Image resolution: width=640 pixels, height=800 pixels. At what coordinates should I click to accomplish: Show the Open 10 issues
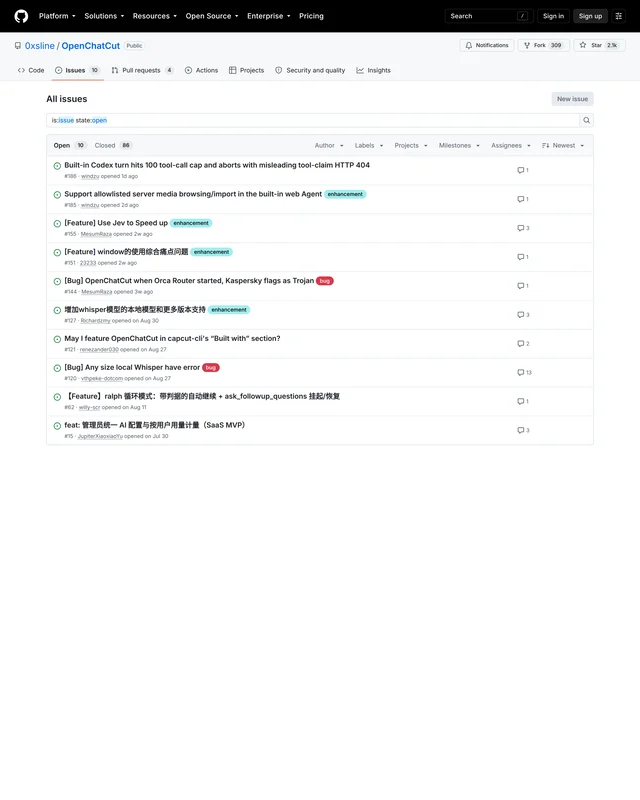click(69, 146)
